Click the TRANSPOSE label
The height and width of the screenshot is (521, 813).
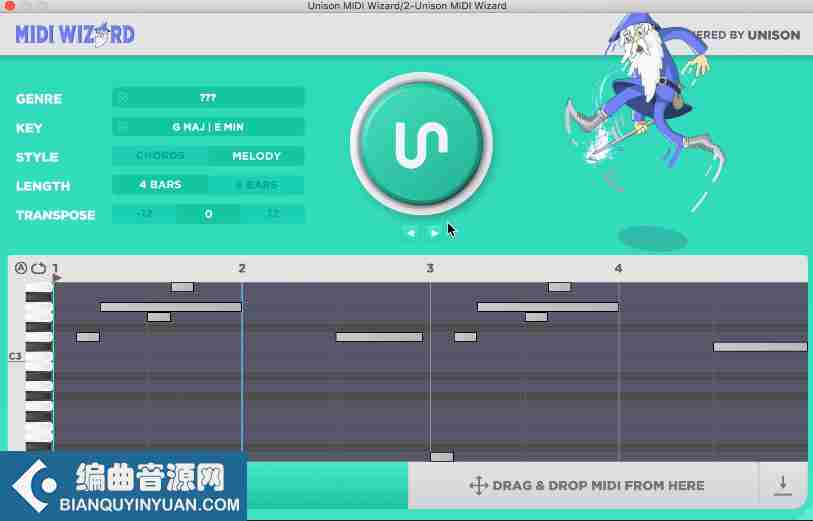coord(55,215)
